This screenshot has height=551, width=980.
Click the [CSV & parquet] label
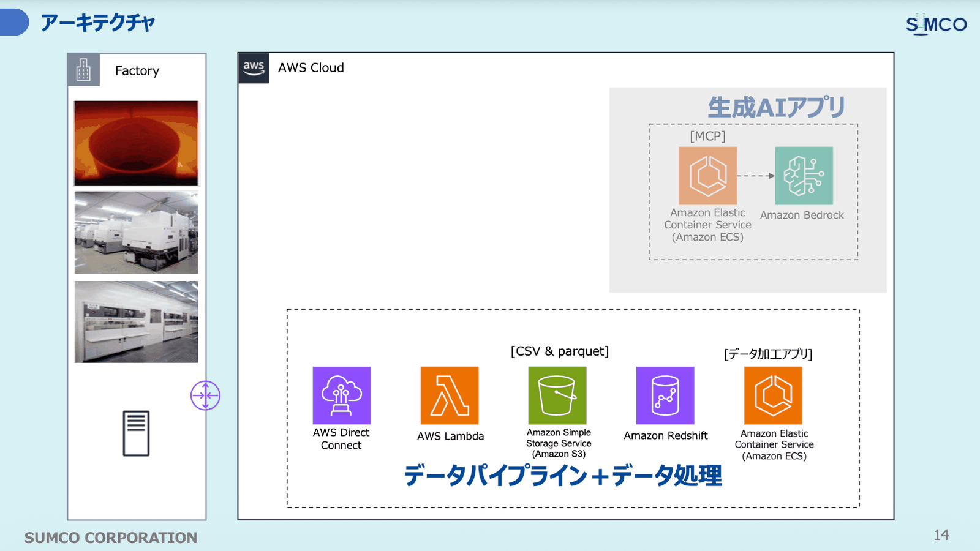pyautogui.click(x=560, y=351)
